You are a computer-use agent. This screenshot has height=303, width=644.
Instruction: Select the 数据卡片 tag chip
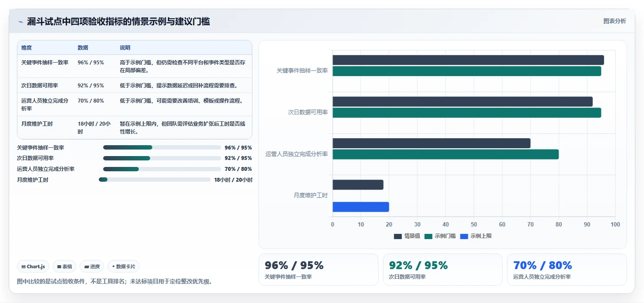click(x=124, y=266)
